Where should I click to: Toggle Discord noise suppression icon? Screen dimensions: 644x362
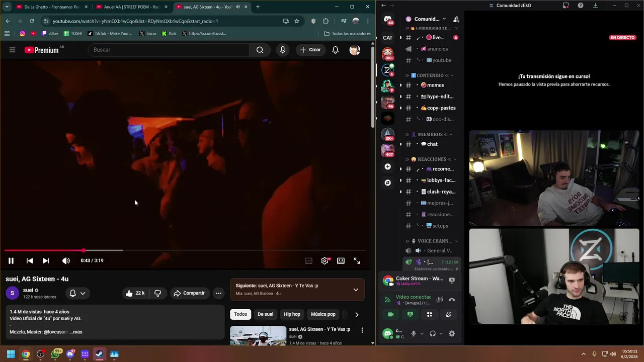coord(440,300)
